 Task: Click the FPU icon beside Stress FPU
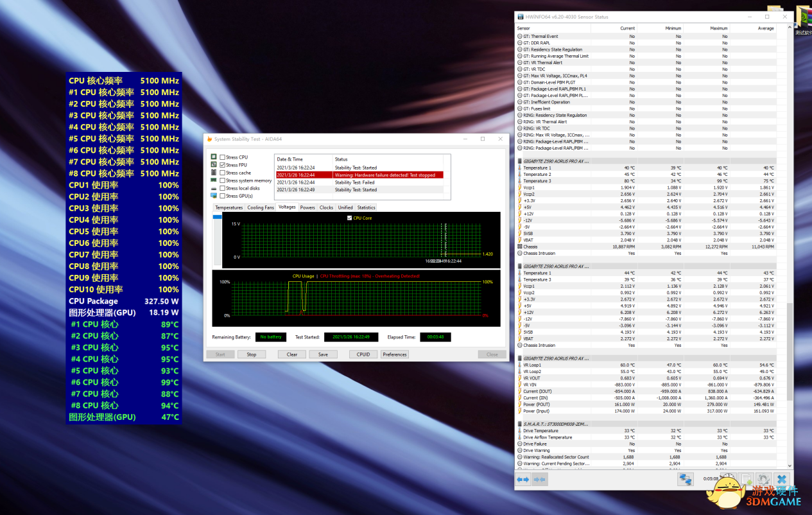point(214,164)
